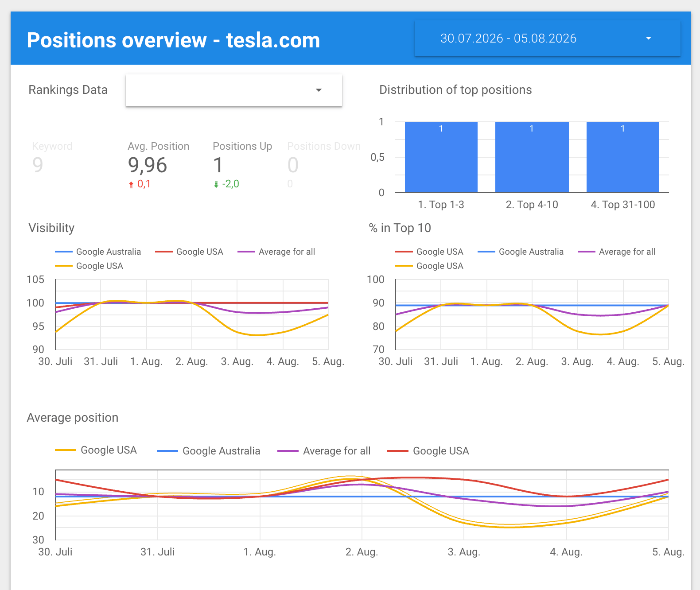Click the '2. Top 4-10' axis label
Viewport: 700px width, 590px height.
(x=532, y=205)
